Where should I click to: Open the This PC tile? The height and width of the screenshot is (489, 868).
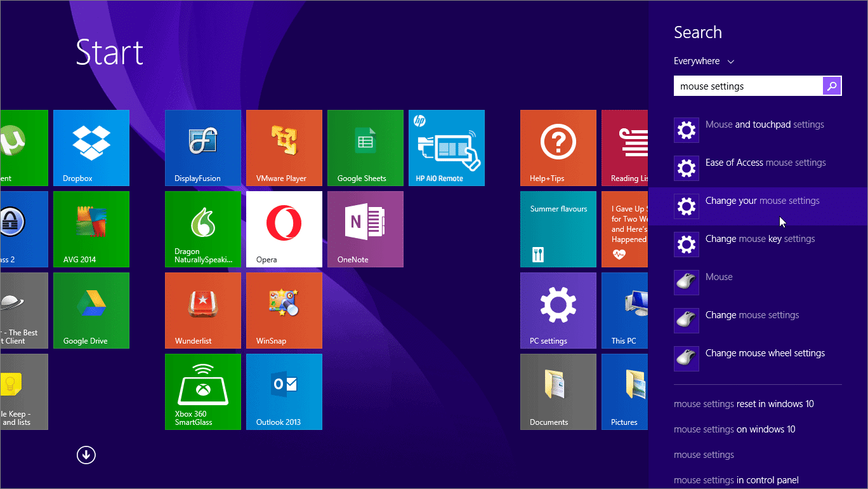pyautogui.click(x=625, y=311)
